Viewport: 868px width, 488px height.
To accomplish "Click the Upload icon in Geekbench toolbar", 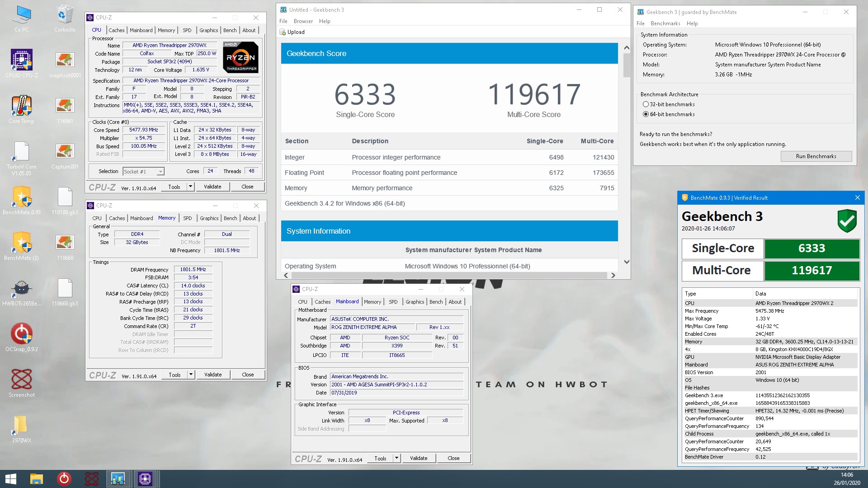I will click(283, 32).
